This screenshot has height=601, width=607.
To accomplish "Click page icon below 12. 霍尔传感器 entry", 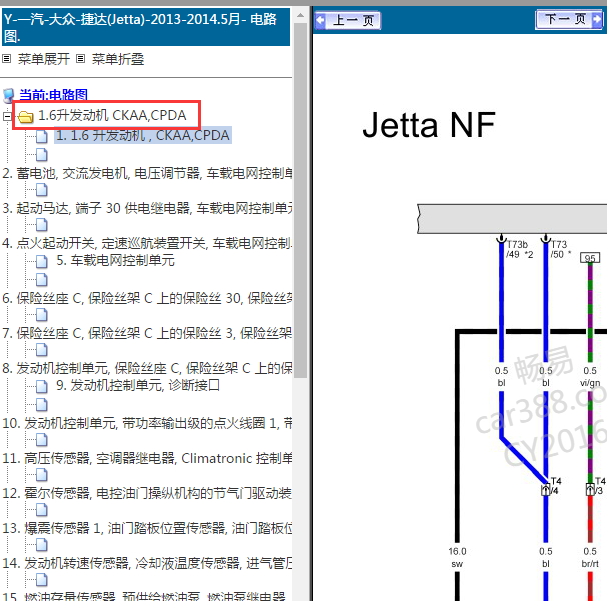I will 41,510.
